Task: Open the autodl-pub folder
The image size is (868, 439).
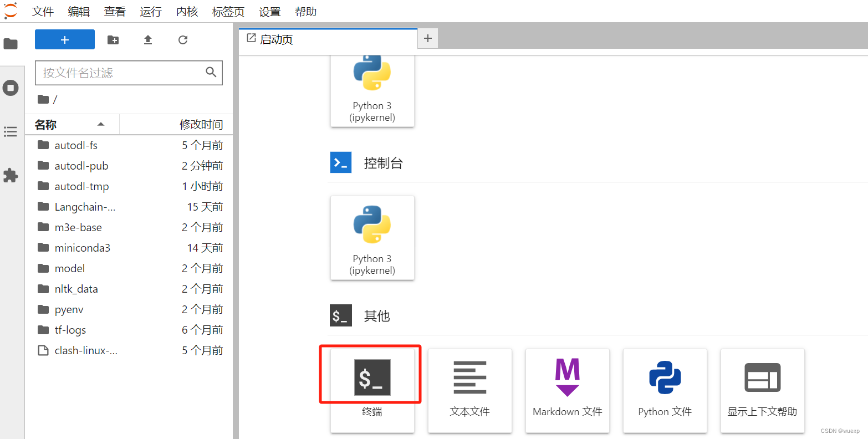Action: click(x=82, y=165)
